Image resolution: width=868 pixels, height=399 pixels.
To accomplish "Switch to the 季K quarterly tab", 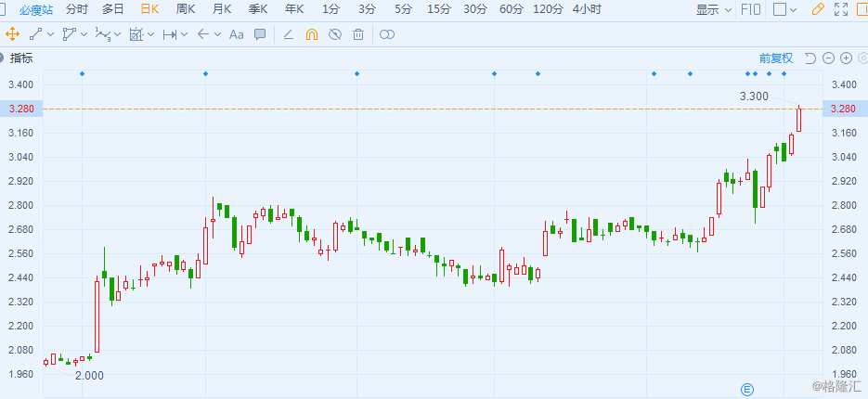I will 258,9.
